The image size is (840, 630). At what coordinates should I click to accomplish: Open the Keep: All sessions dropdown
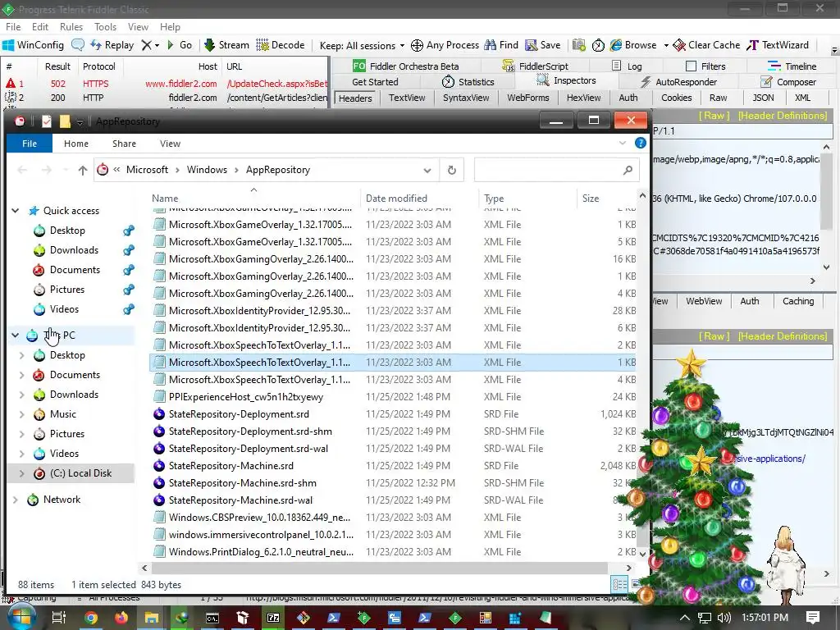click(x=362, y=46)
